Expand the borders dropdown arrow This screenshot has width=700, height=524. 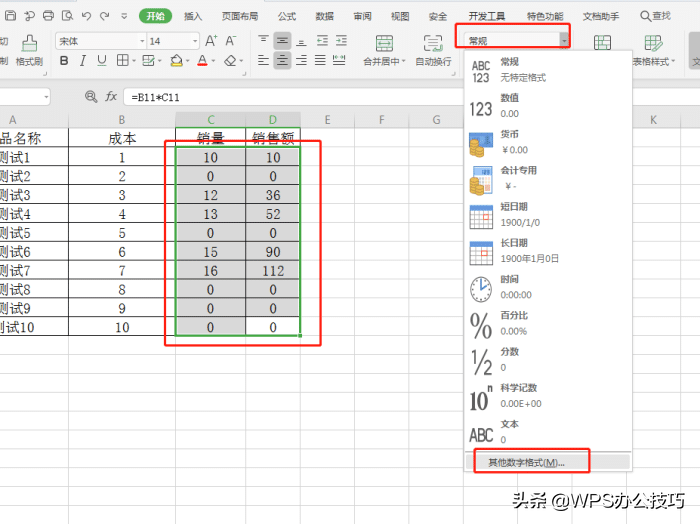(134, 61)
